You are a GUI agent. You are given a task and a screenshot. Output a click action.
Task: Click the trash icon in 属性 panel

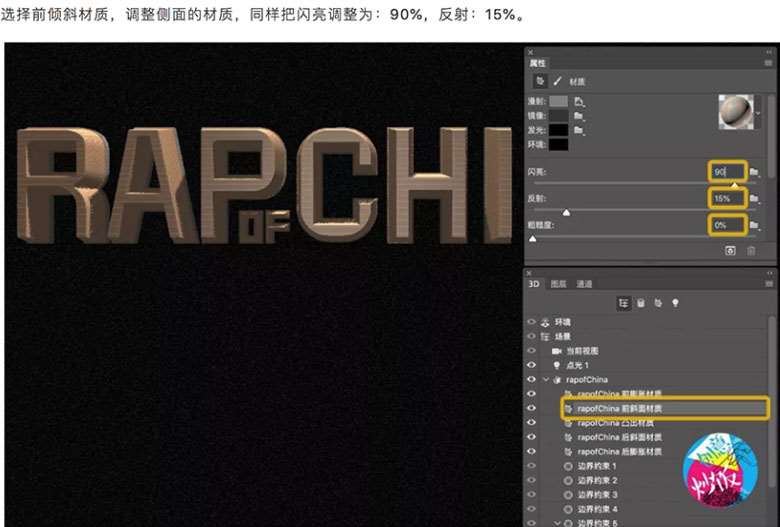click(751, 250)
